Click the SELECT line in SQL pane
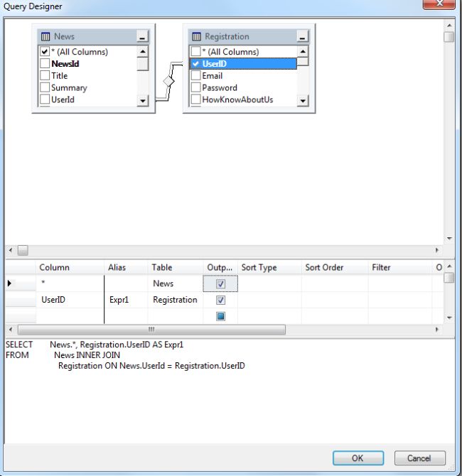 tap(95, 345)
